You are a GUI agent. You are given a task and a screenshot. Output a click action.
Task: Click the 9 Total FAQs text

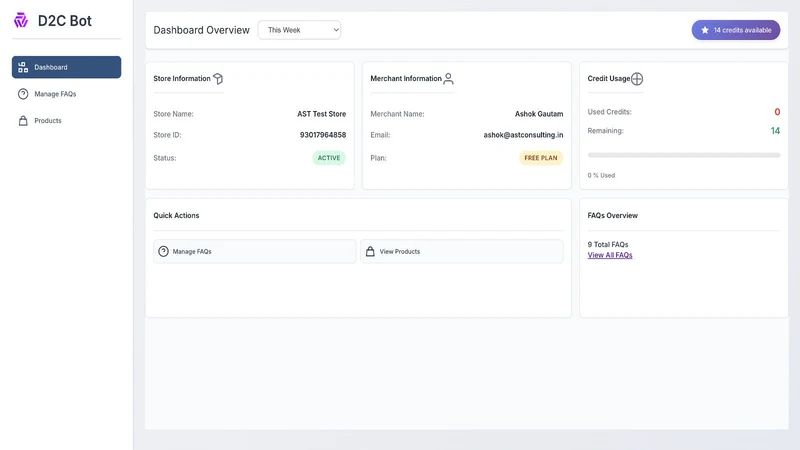coord(608,244)
